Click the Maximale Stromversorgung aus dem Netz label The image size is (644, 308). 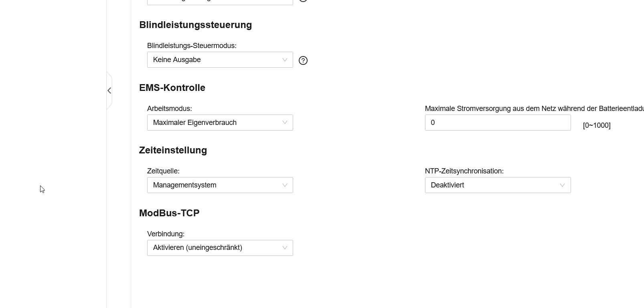(x=533, y=109)
